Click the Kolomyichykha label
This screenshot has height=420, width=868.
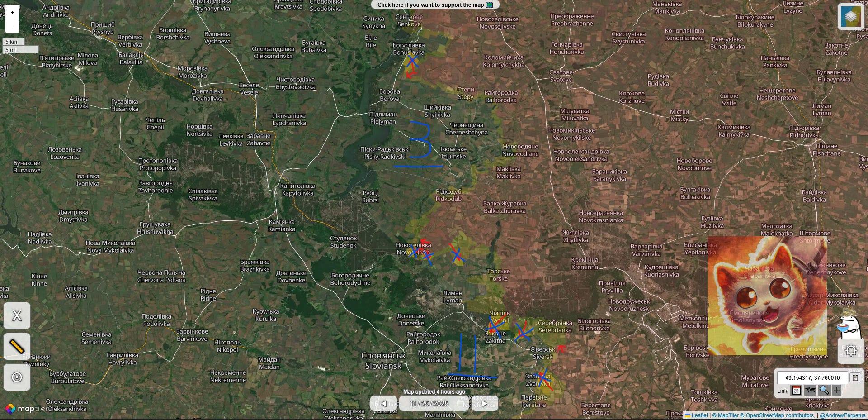(x=504, y=61)
